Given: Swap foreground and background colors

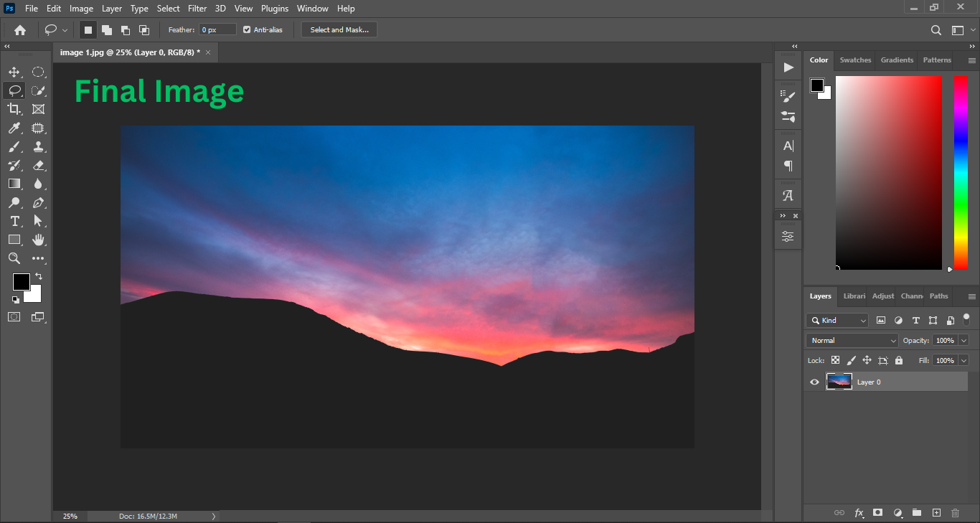Looking at the screenshot, I should pyautogui.click(x=39, y=276).
